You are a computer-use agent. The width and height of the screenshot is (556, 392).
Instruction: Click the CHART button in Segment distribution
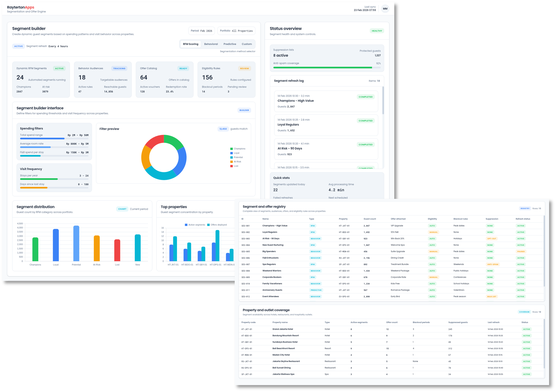pyautogui.click(x=122, y=209)
